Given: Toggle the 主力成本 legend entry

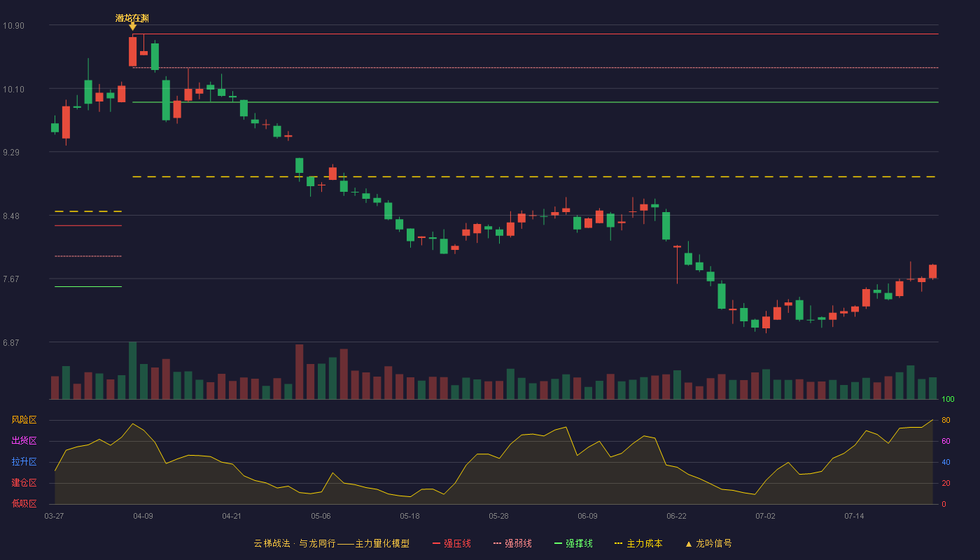Looking at the screenshot, I should click(638, 543).
